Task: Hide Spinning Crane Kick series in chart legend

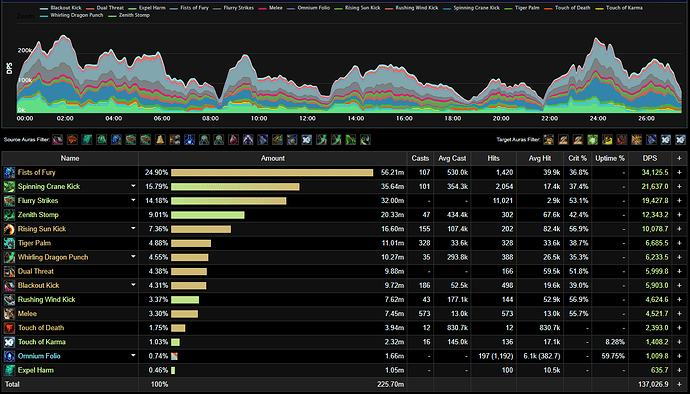Action: click(471, 8)
